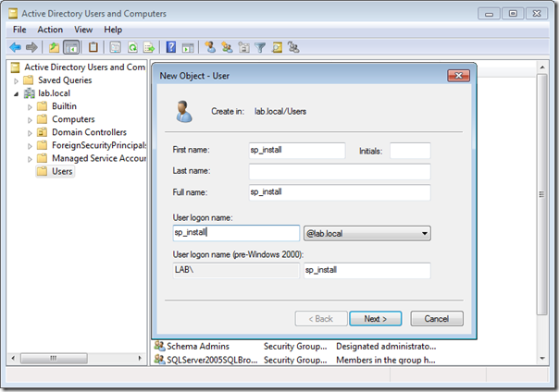Open the Properties toolbar icon

click(x=115, y=47)
